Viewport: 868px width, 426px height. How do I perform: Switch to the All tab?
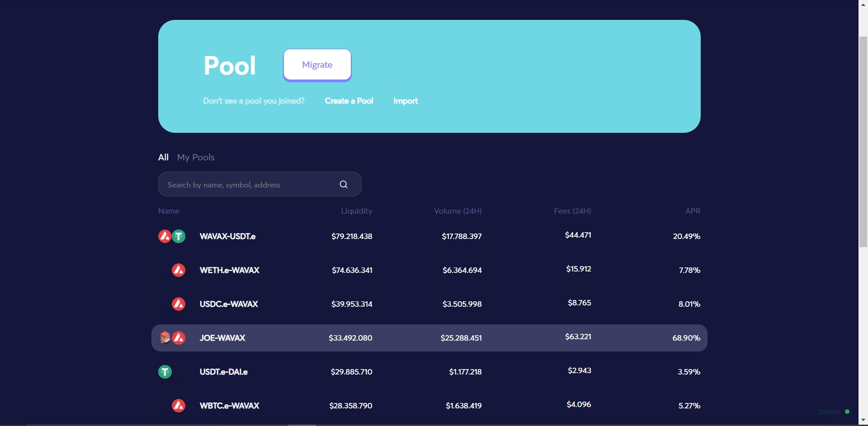click(163, 157)
